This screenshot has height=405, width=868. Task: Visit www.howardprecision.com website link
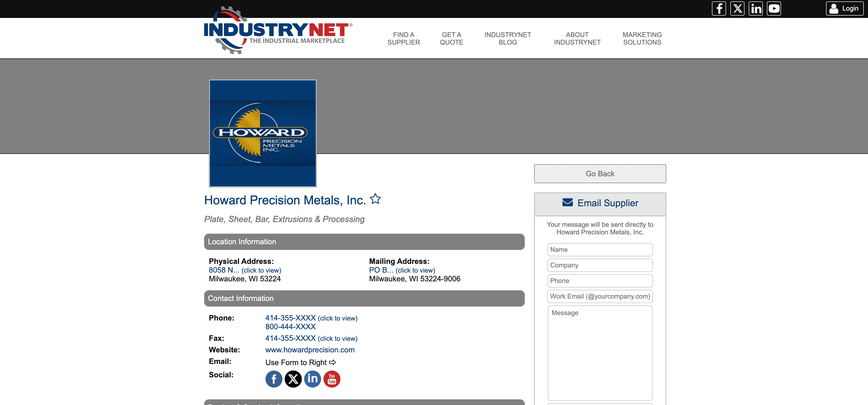pos(310,350)
